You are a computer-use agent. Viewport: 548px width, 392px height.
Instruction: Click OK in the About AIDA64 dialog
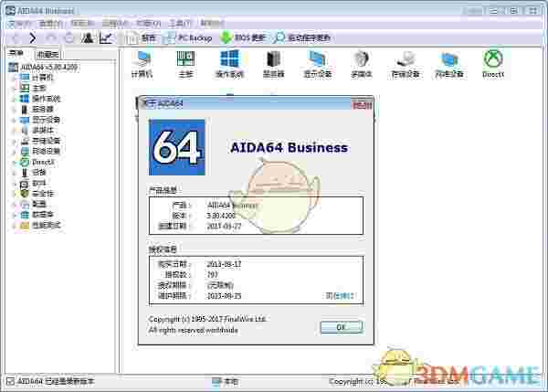[x=342, y=327]
